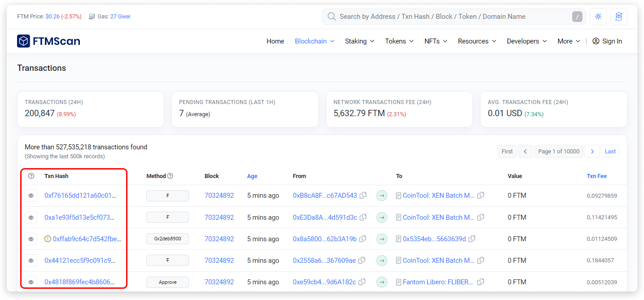Click the warning icon on 0xffab9c64c7d542fbe transaction
The height and width of the screenshot is (300, 644).
pos(48,239)
